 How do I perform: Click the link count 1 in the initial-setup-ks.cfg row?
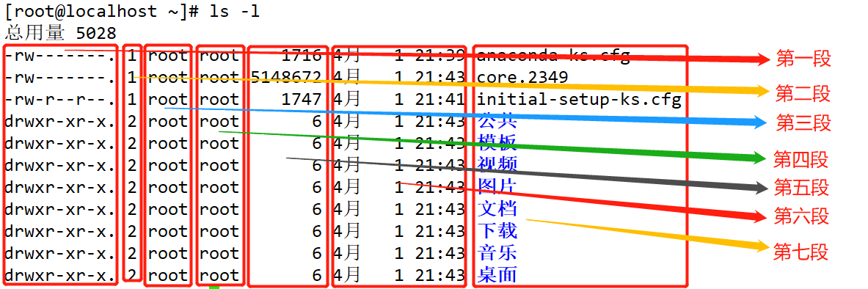pyautogui.click(x=132, y=99)
